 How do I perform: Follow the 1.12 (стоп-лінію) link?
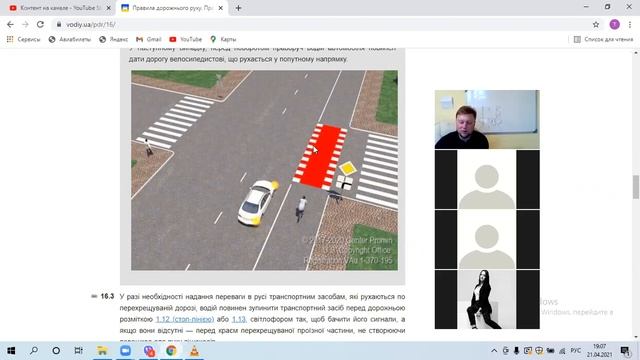pos(185,319)
